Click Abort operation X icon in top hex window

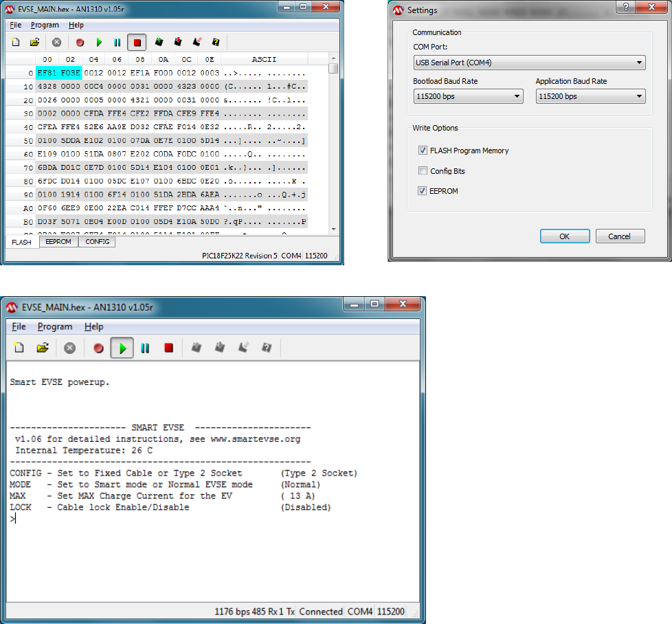click(x=56, y=42)
